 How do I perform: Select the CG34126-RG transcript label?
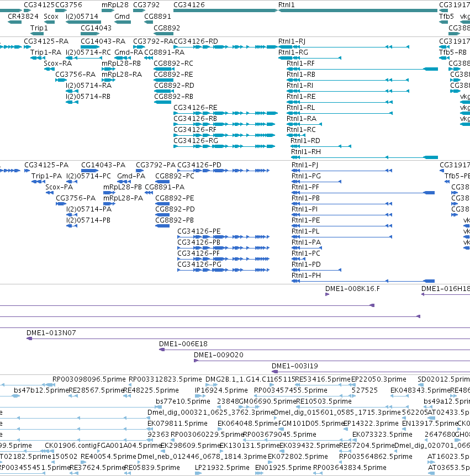[x=196, y=141]
